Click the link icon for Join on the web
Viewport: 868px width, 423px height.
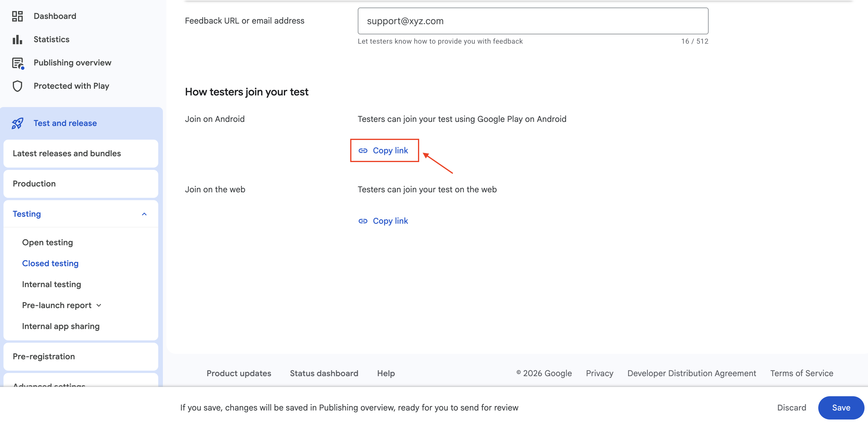click(363, 221)
